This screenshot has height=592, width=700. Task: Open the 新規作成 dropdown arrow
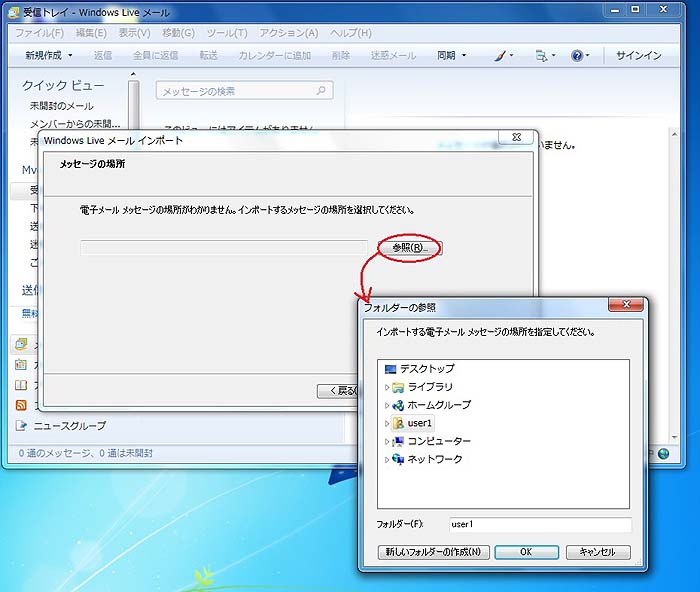pyautogui.click(x=70, y=56)
